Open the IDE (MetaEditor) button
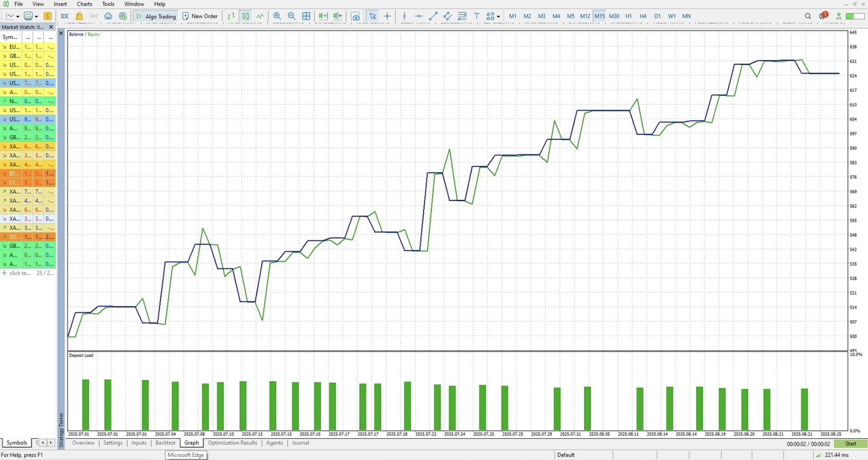This screenshot has width=868, height=460. 65,16
